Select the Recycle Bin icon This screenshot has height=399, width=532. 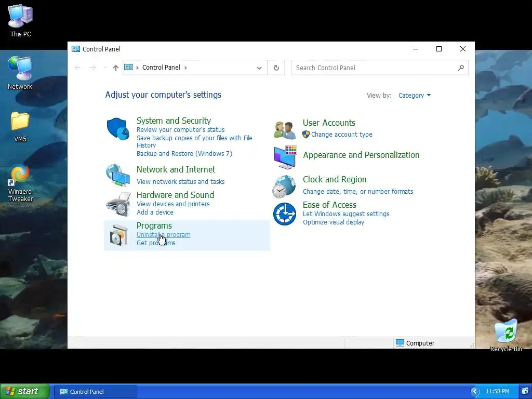click(x=506, y=336)
